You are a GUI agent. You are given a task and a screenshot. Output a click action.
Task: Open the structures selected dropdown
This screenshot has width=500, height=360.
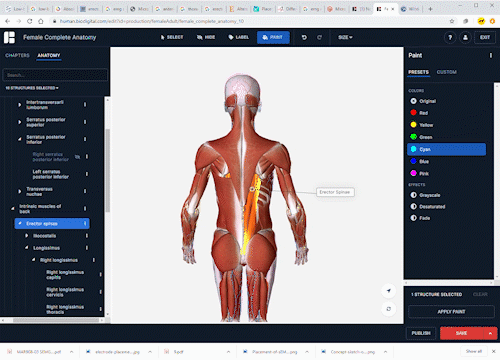32,88
